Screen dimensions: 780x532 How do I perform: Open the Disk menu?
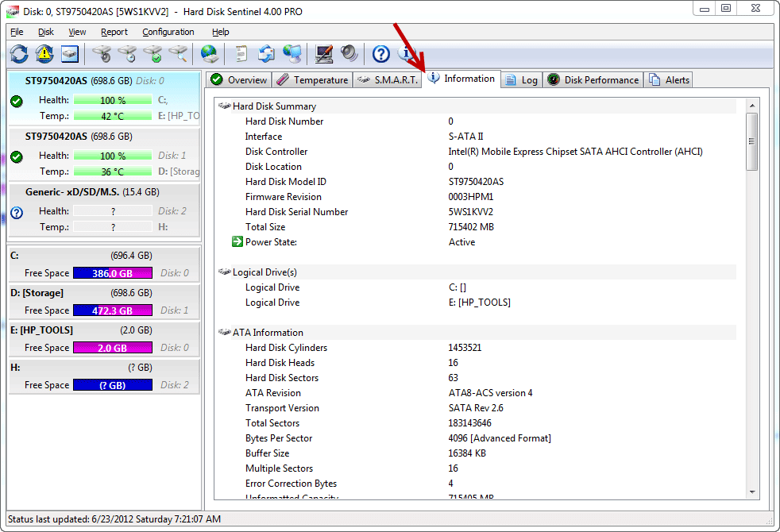click(46, 32)
